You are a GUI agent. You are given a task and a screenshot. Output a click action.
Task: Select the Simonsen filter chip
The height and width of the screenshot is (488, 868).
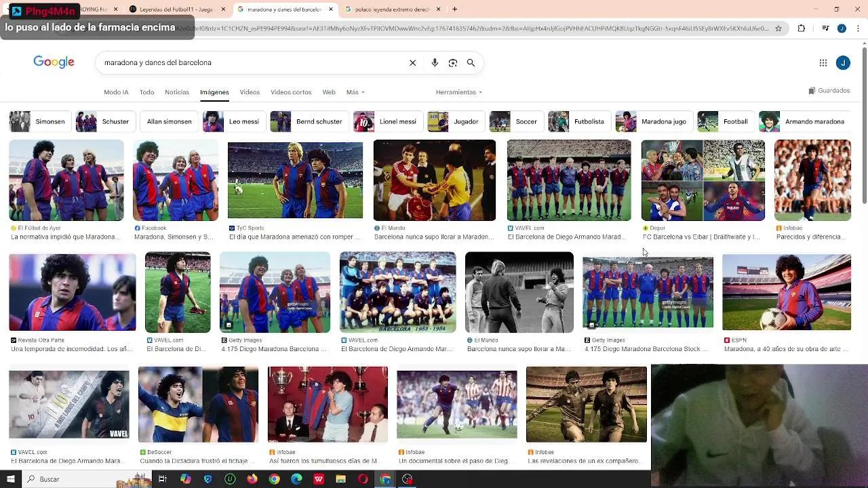pyautogui.click(x=40, y=122)
